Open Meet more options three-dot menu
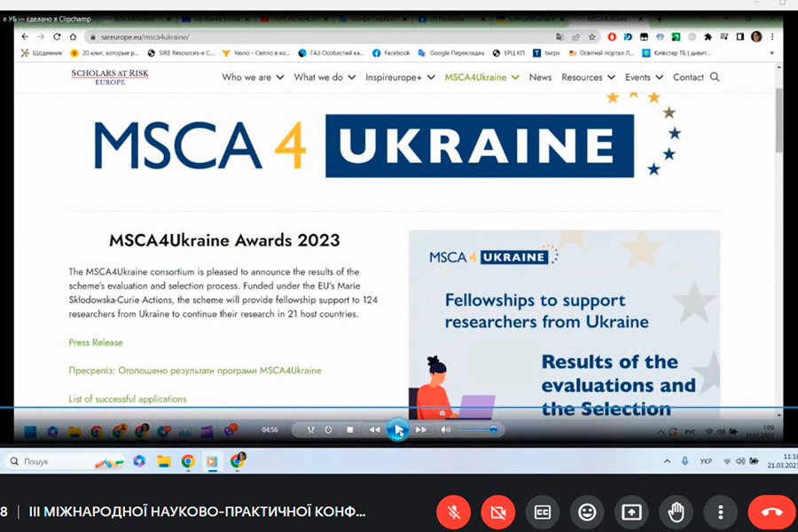The image size is (798, 532). pyautogui.click(x=721, y=512)
